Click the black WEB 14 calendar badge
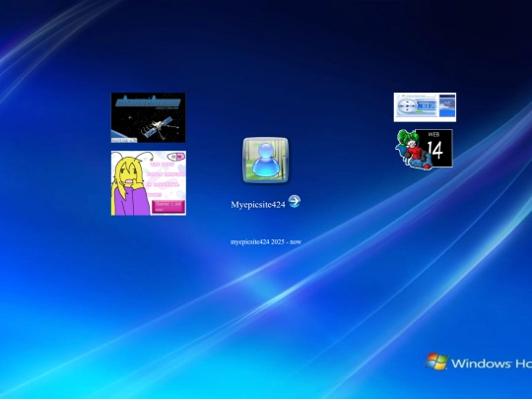This screenshot has height=399, width=532. click(x=434, y=148)
